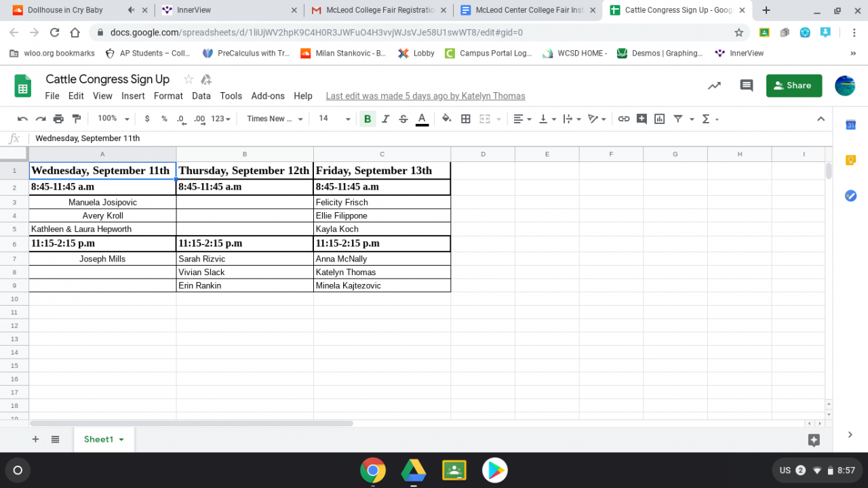Open the File menu
Viewport: 868px width, 488px height.
click(52, 96)
